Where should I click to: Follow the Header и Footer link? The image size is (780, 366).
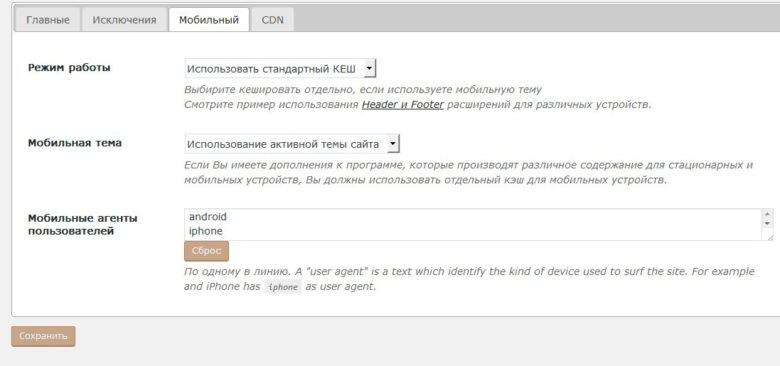402,105
